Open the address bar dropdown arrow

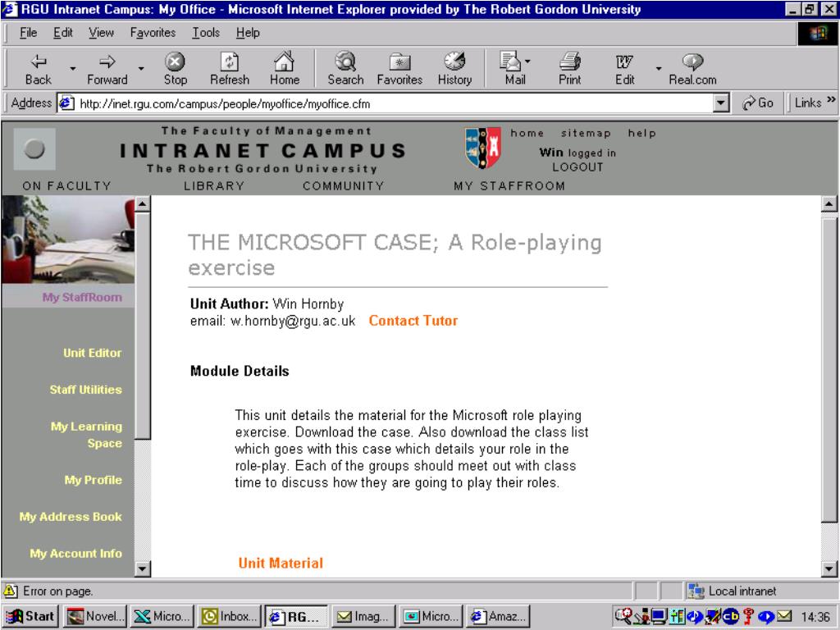tap(722, 103)
